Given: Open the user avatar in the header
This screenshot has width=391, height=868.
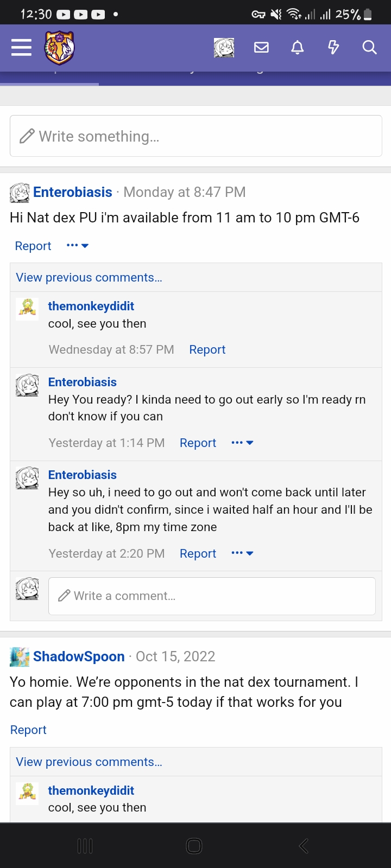Looking at the screenshot, I should pos(224,48).
